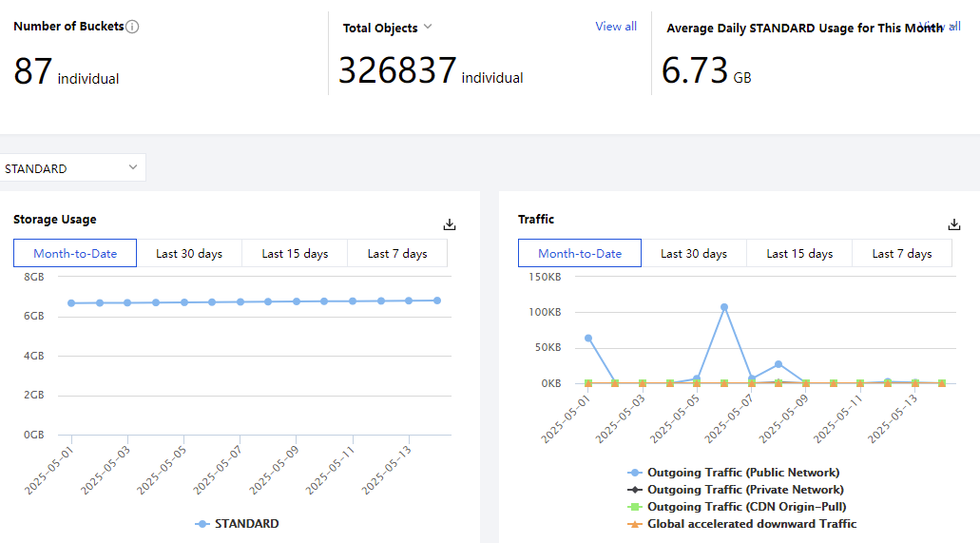Select Last 7 days for Traffic chart
Image resolution: width=980 pixels, height=543 pixels.
[902, 254]
